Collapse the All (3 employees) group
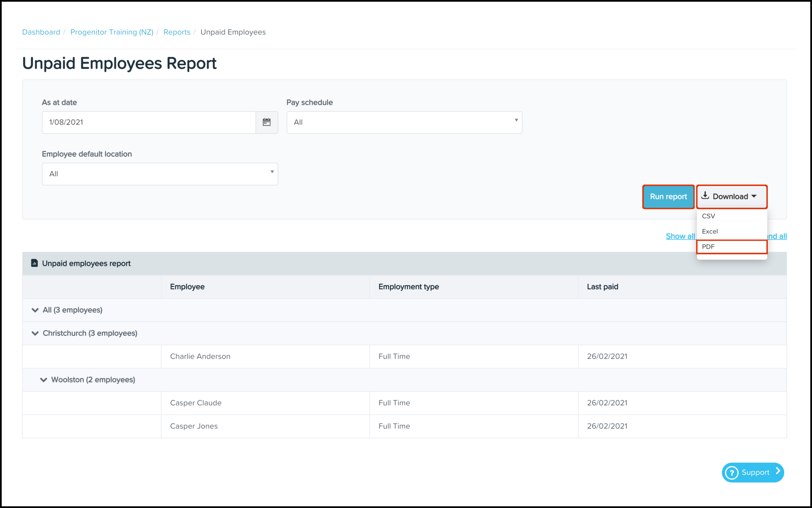 [35, 310]
